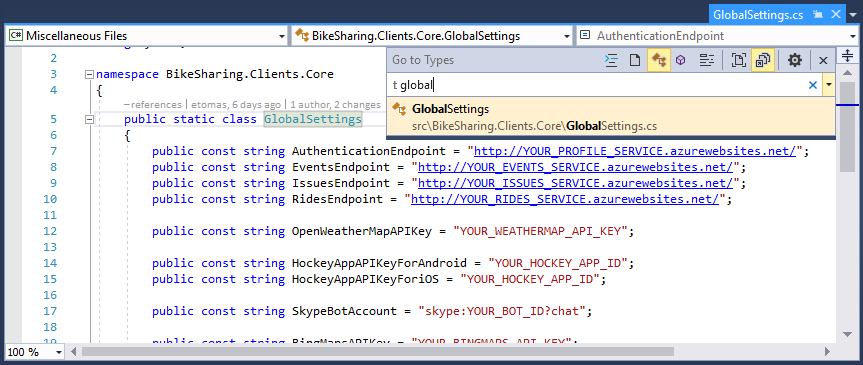Select the Go to Line filter icon

pos(611,61)
